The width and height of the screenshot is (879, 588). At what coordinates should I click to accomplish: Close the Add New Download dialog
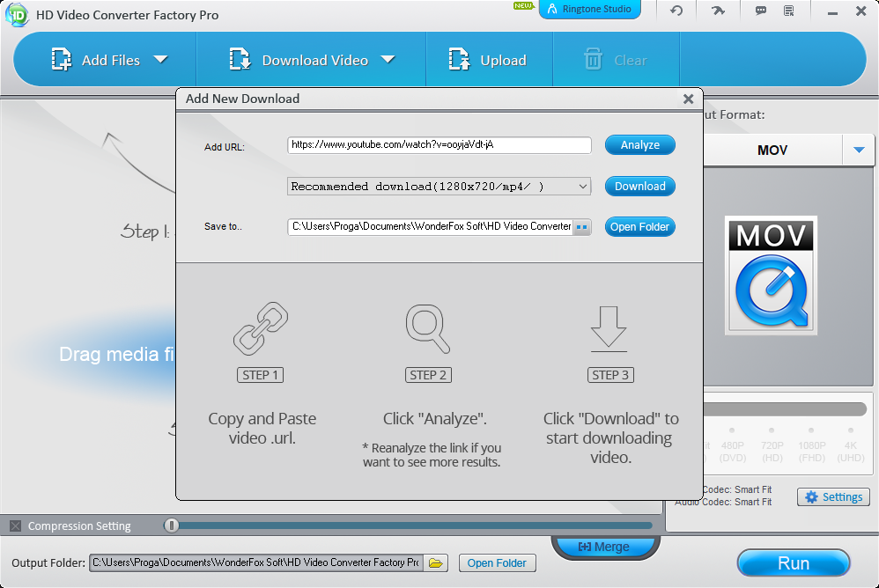click(x=689, y=99)
